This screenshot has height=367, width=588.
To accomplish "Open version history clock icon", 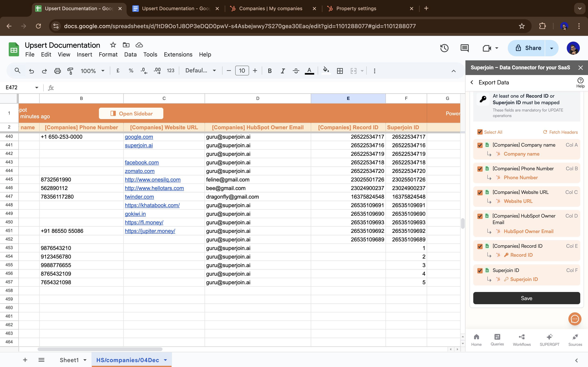I will pos(444,48).
